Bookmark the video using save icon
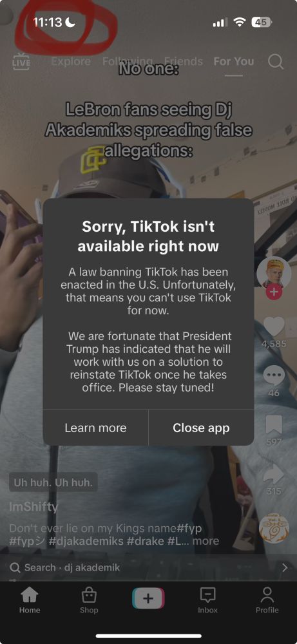Viewport: 297px width, 644px height. point(274,424)
